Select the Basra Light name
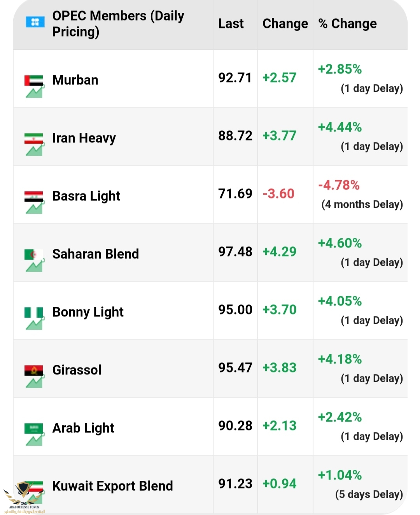The height and width of the screenshot is (515, 420). coord(86,196)
